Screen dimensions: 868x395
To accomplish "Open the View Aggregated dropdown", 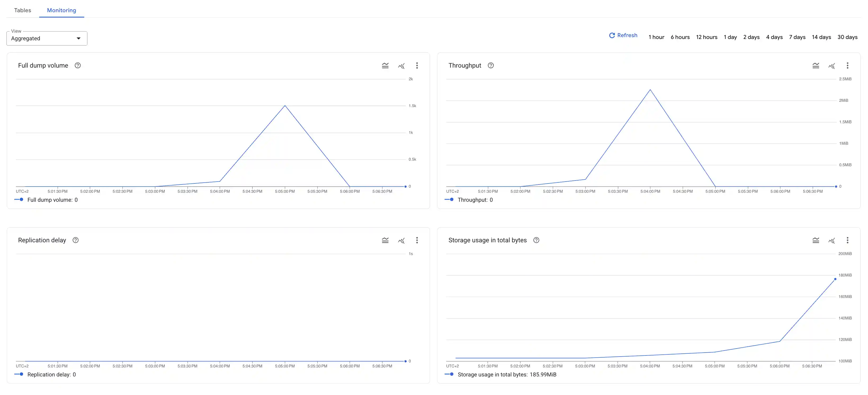I will pyautogui.click(x=46, y=38).
